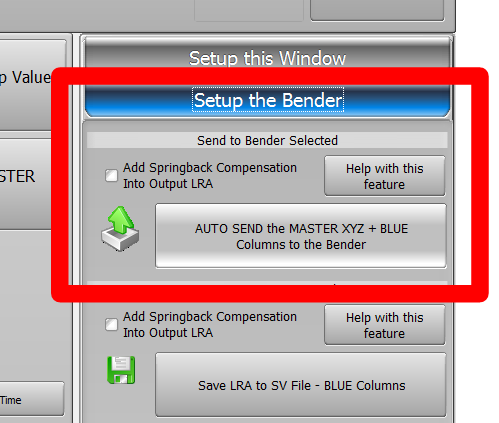Click the vertical splitter between the panels

coord(76,228)
